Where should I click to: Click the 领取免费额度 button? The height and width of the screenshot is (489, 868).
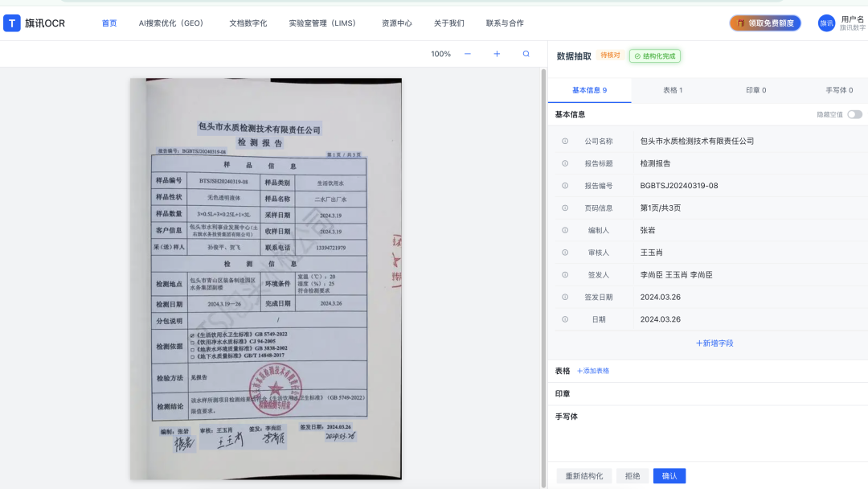tap(765, 23)
